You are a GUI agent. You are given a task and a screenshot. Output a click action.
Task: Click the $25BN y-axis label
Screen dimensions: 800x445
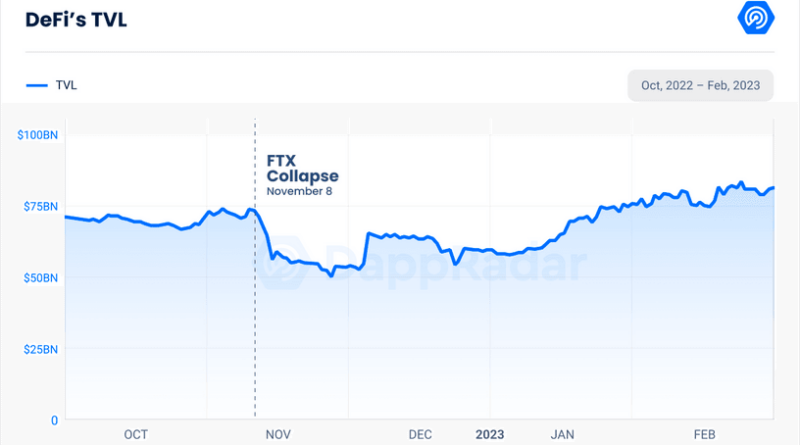[40, 349]
